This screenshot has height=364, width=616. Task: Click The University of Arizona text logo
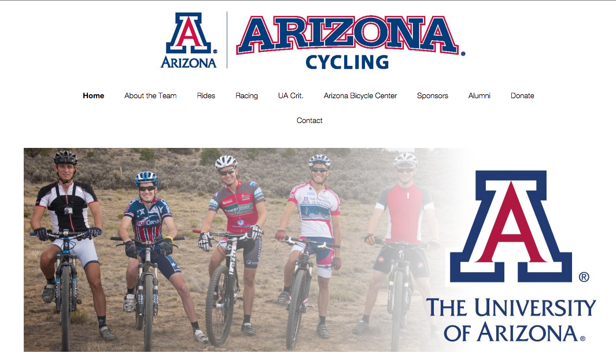511,320
